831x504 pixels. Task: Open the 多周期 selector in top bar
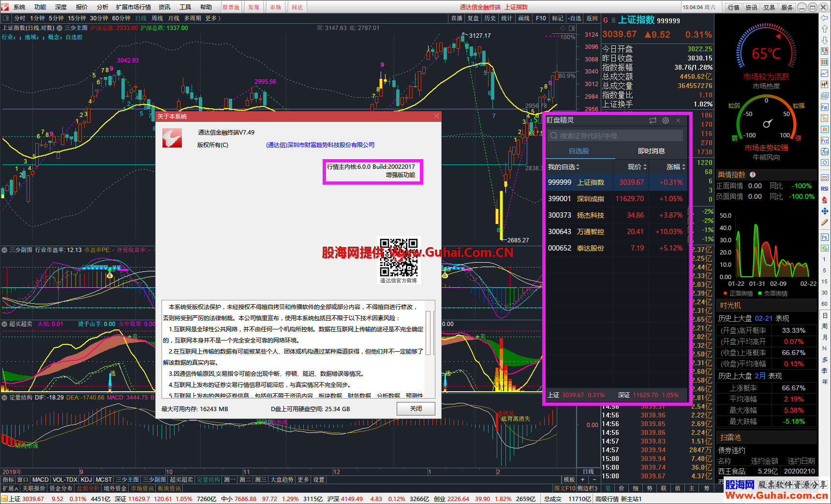[x=193, y=18]
